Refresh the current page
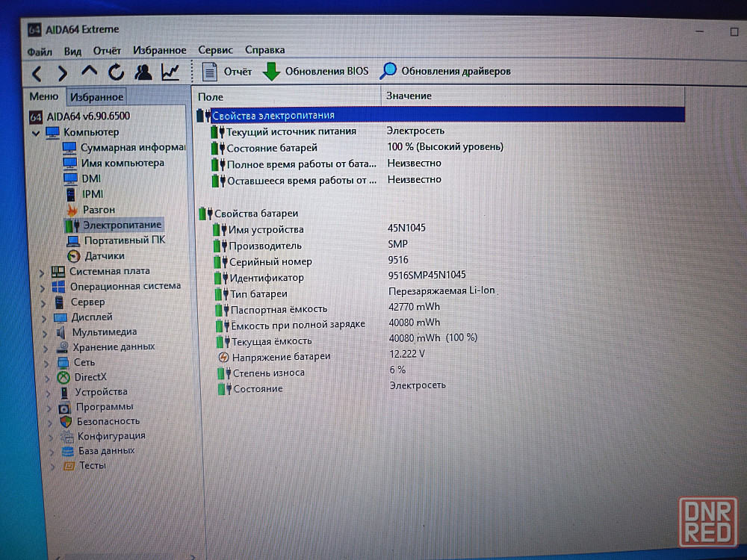This screenshot has width=747, height=560. [116, 72]
